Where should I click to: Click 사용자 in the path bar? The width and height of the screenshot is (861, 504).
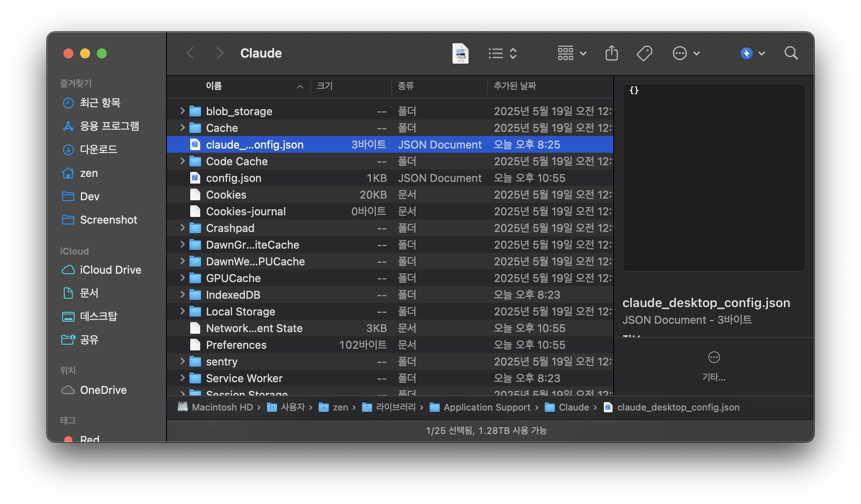(x=286, y=407)
